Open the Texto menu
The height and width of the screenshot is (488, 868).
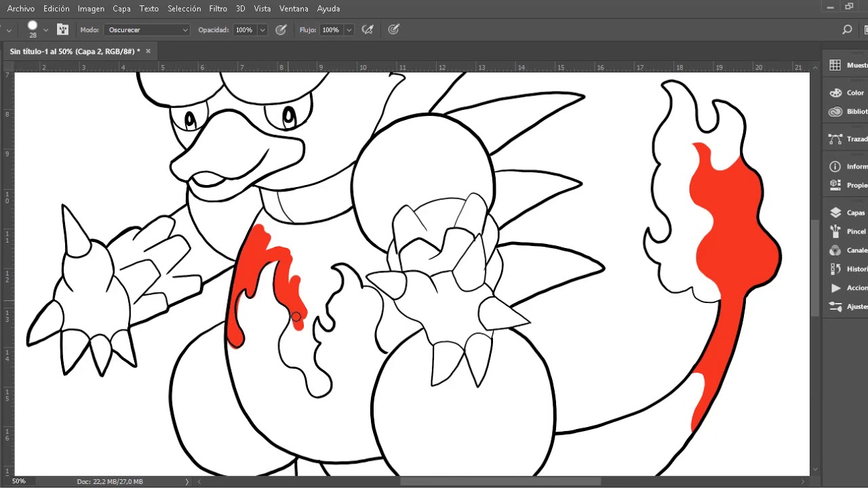coord(149,9)
